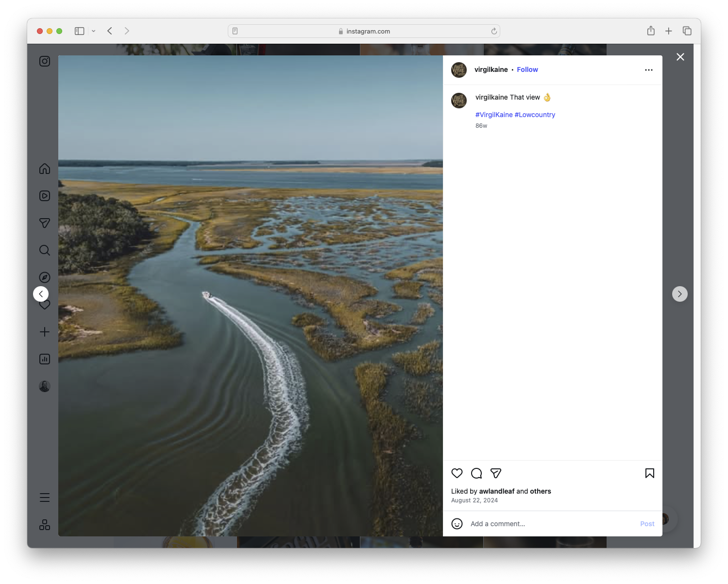Open the Search panel

(x=44, y=250)
